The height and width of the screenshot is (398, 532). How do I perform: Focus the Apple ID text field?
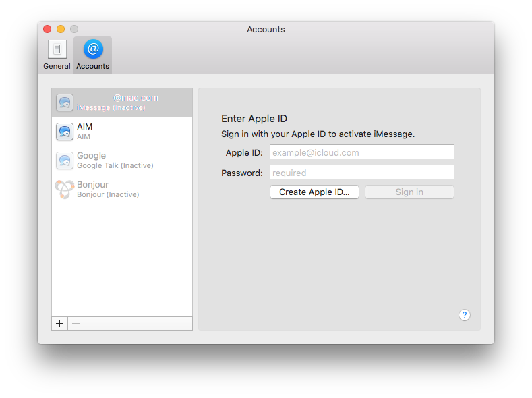(x=361, y=152)
